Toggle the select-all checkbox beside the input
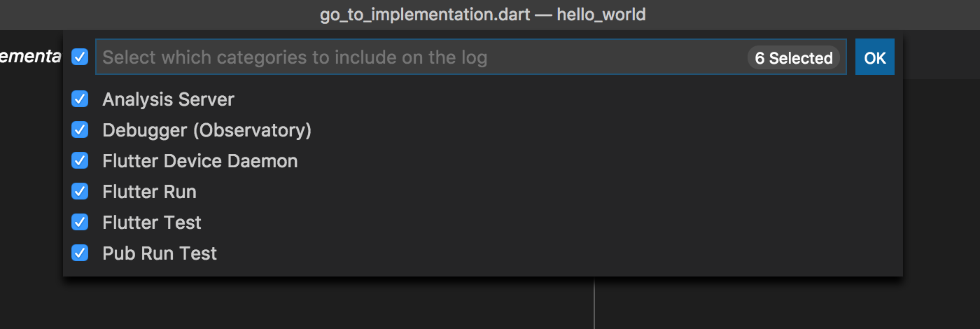This screenshot has width=980, height=329. [80, 57]
